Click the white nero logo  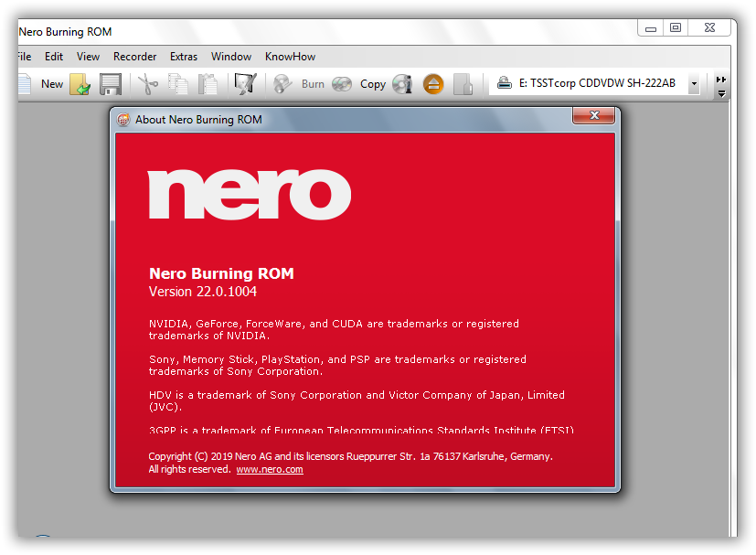point(250,194)
